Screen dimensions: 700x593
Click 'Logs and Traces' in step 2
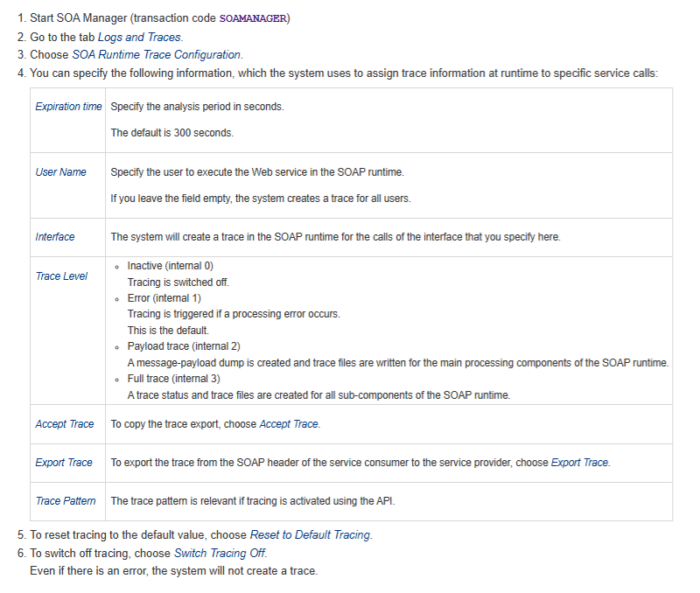139,37
